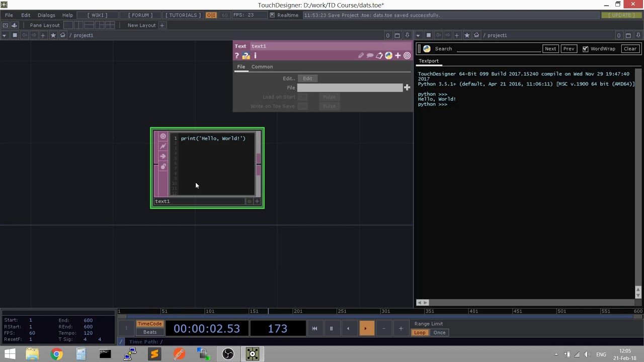Toggle text1 lock flag
Image resolution: width=644 pixels, height=362 pixels.
(163, 166)
